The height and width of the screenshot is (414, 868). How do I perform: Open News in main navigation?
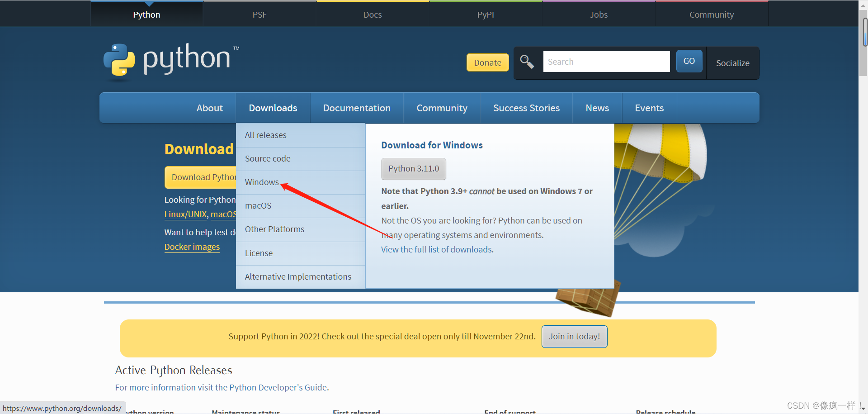tap(597, 108)
